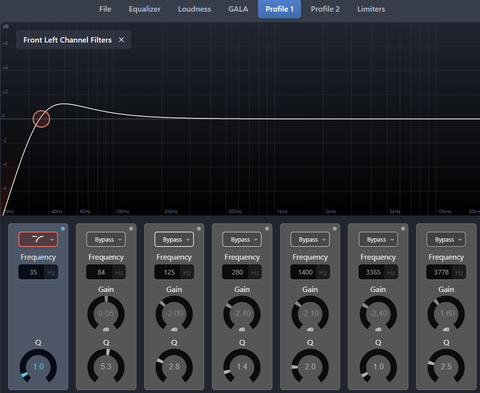Image resolution: width=480 pixels, height=393 pixels.
Task: Click the -2.40 gain knob on the 3365 Hz band
Action: click(x=378, y=314)
